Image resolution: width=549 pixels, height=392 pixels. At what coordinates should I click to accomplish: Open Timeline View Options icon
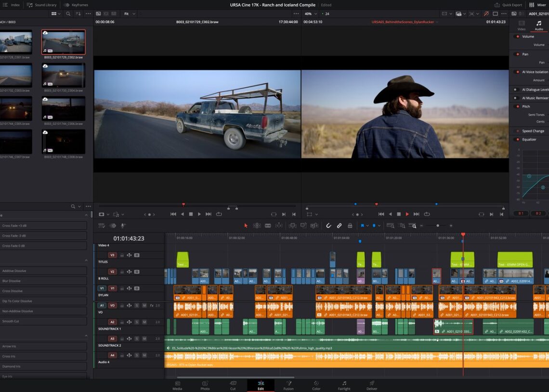click(102, 226)
